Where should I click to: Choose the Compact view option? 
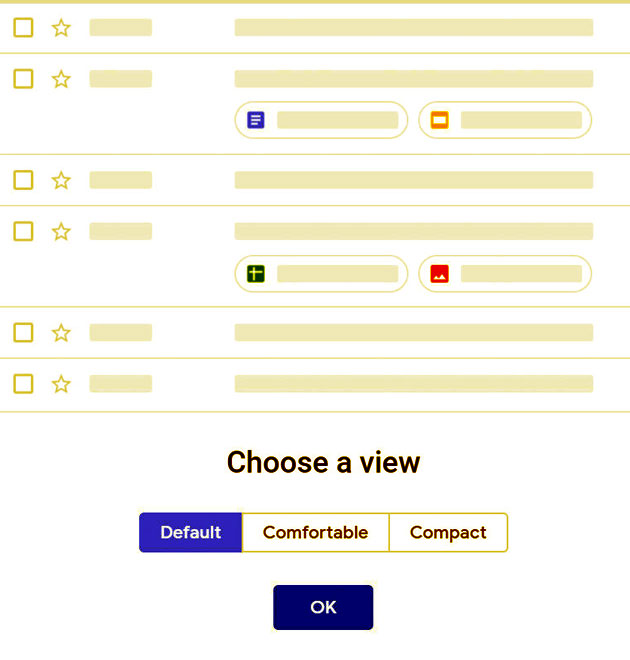click(448, 532)
